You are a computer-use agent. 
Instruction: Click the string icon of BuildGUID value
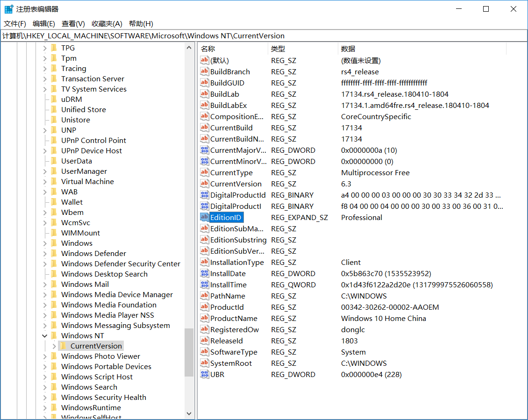pos(204,83)
